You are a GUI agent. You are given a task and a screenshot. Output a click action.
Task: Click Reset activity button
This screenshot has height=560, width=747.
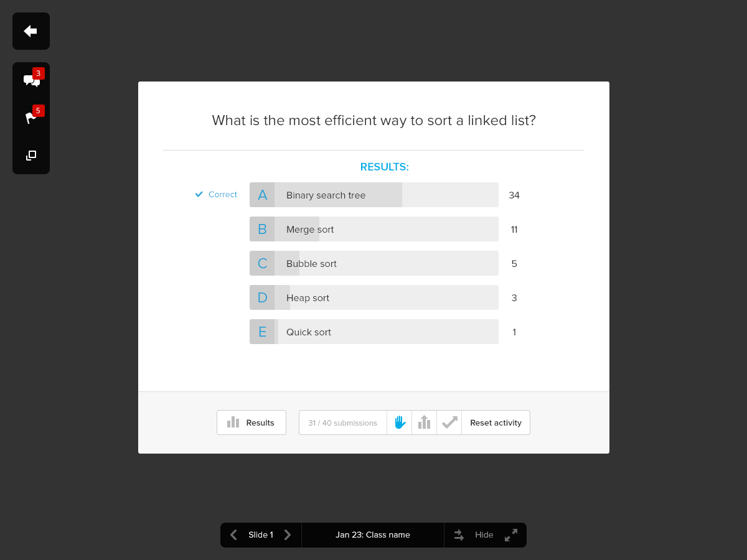tap(496, 422)
